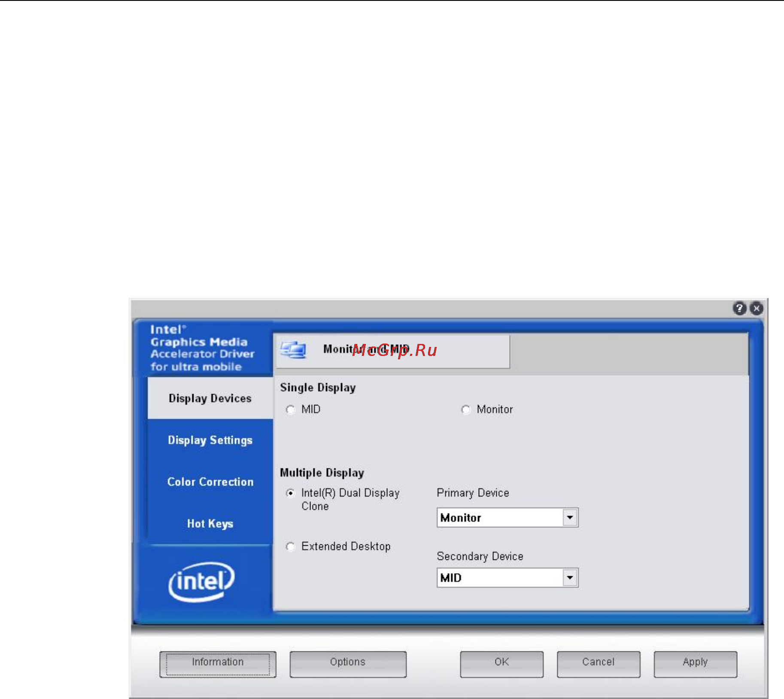Open the Secondary Device dropdown
The image size is (784, 699).
click(x=570, y=577)
